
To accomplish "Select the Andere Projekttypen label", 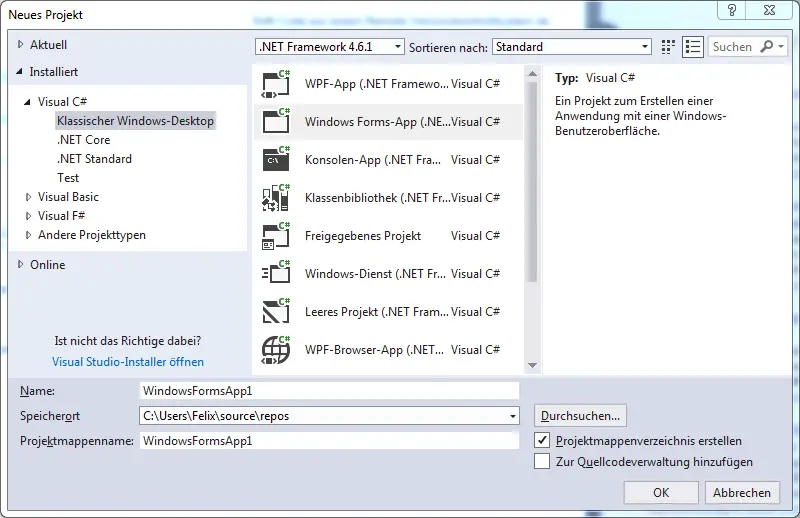I will click(92, 235).
